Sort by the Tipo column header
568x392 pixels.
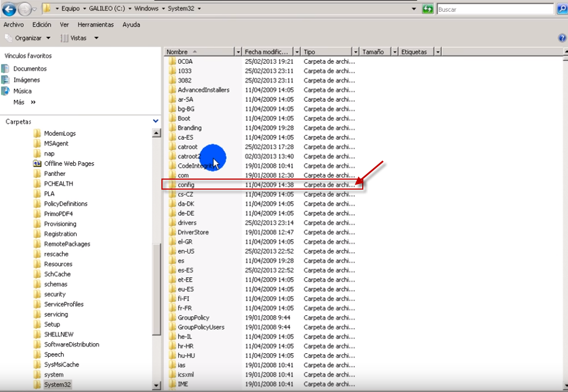pos(327,52)
